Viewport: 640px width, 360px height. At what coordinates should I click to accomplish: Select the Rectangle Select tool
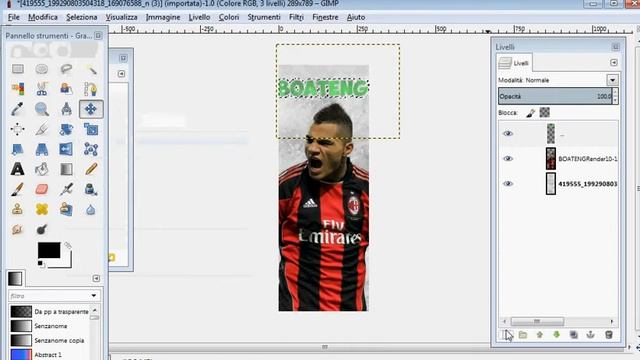18,69
